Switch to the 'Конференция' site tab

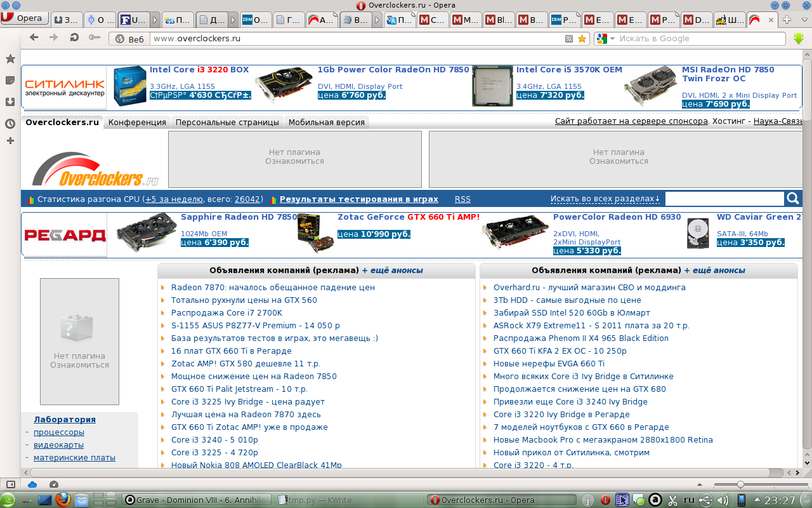pyautogui.click(x=137, y=122)
